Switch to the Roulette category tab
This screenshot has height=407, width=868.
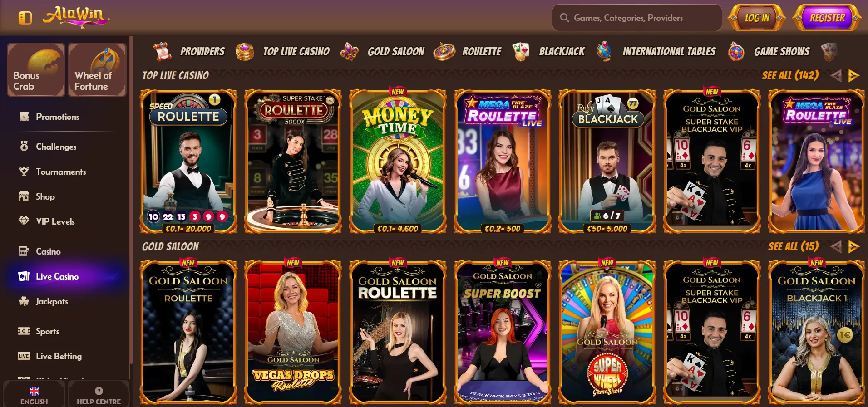pos(468,51)
